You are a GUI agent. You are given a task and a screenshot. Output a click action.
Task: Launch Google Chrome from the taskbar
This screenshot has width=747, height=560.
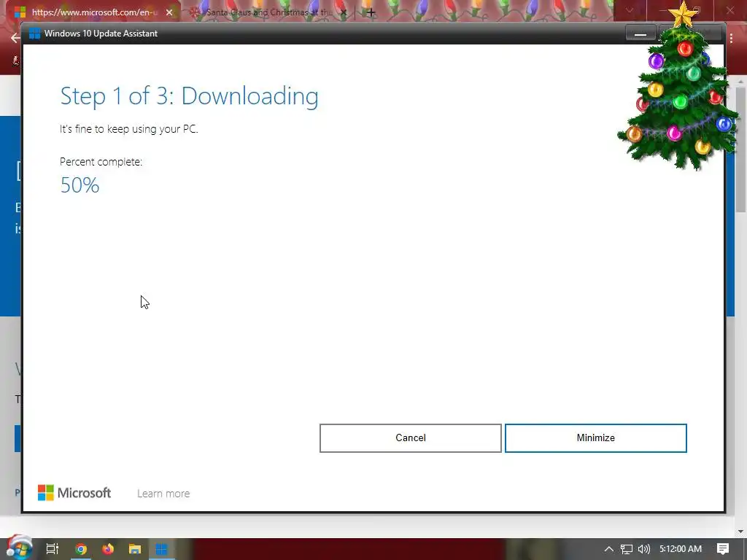(81, 549)
